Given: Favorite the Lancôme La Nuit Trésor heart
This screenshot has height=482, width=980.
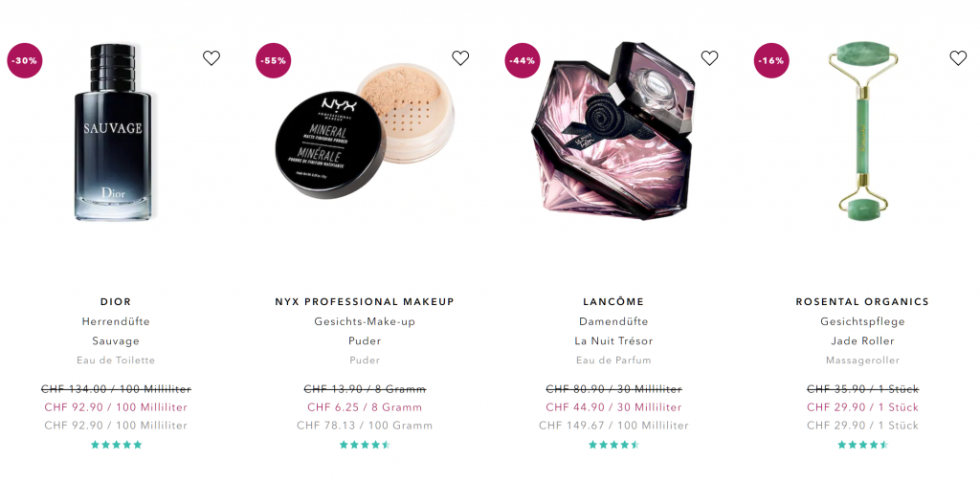Looking at the screenshot, I should click(709, 58).
